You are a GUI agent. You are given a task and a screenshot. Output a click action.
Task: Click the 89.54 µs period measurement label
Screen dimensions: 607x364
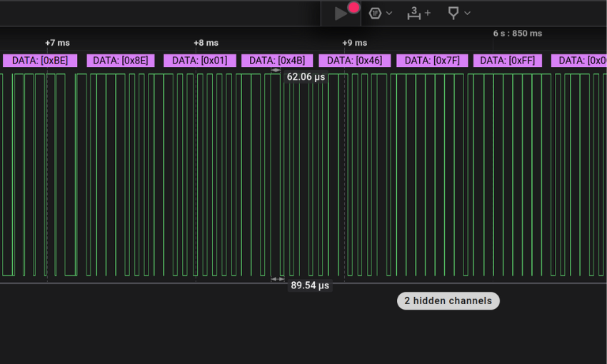[x=310, y=285]
